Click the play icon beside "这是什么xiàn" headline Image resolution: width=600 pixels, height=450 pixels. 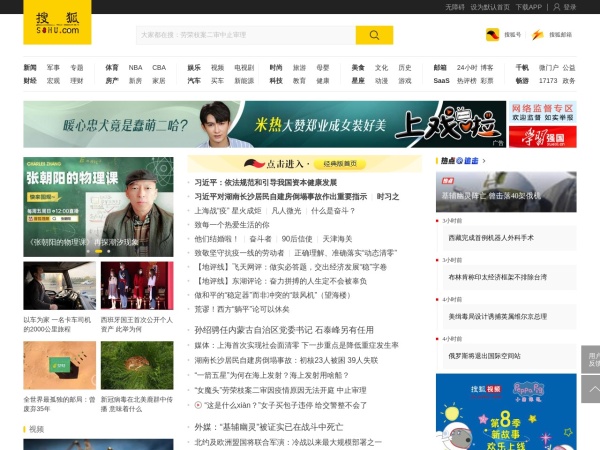click(x=198, y=405)
